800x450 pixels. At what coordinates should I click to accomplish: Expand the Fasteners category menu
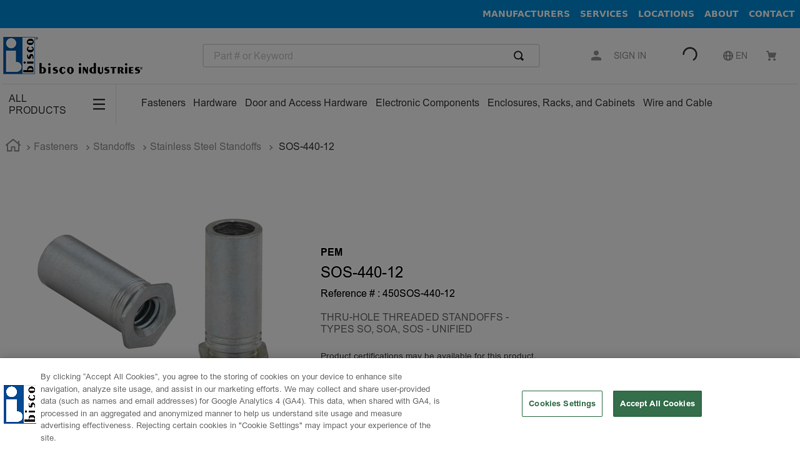[163, 103]
